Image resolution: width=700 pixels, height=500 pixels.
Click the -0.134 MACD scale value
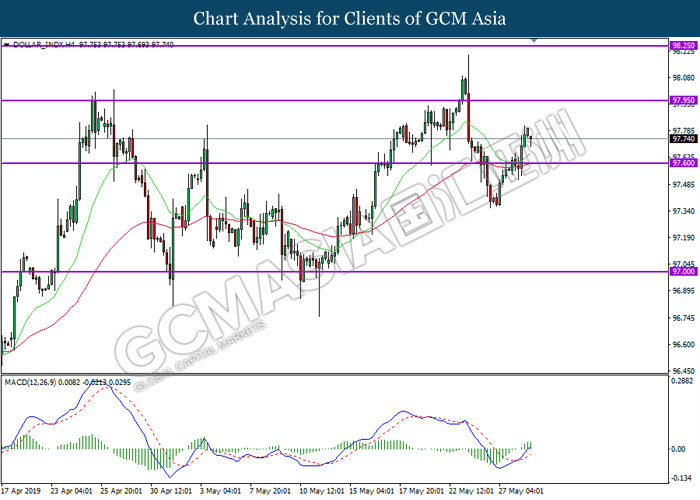[x=681, y=478]
